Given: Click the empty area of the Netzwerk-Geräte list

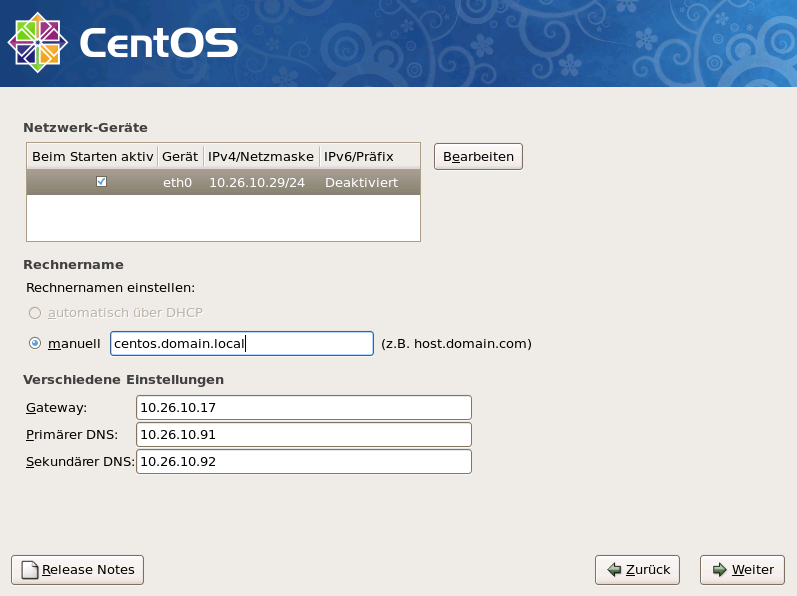Looking at the screenshot, I should tap(223, 218).
